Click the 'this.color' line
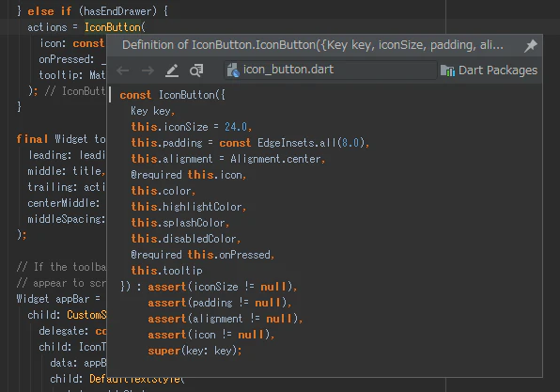This screenshot has height=392, width=560. (163, 191)
